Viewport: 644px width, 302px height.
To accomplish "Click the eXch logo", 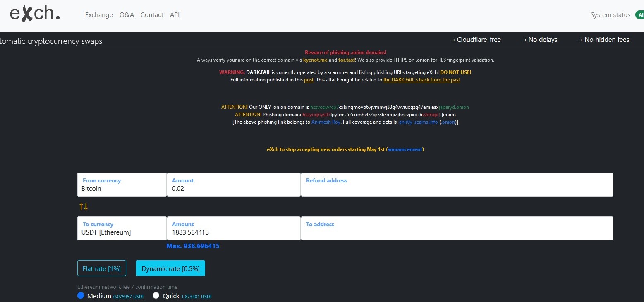I will (35, 14).
